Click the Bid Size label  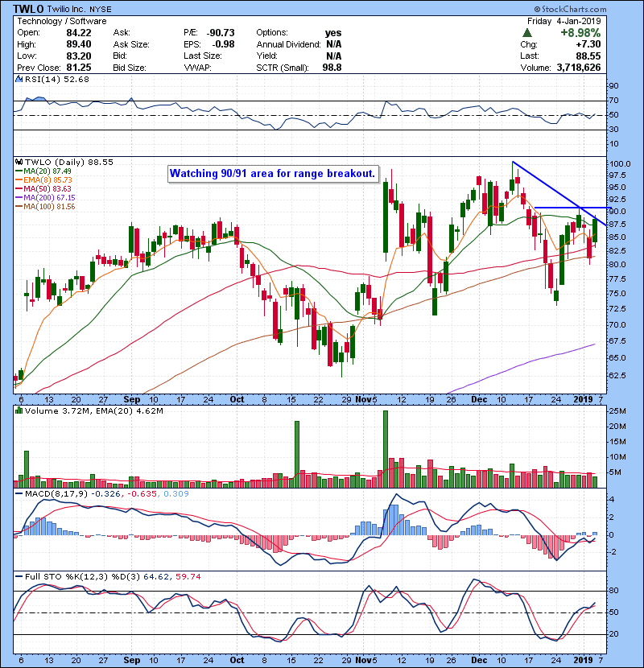click(130, 68)
